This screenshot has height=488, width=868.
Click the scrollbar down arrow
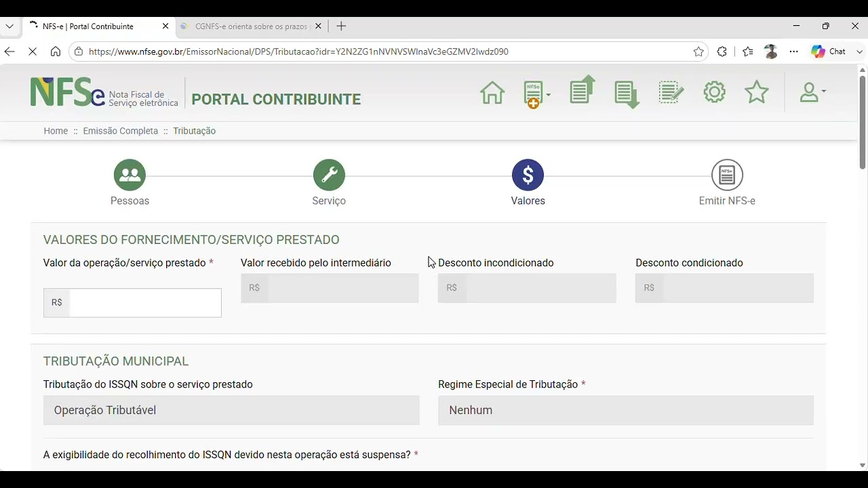coord(863,466)
